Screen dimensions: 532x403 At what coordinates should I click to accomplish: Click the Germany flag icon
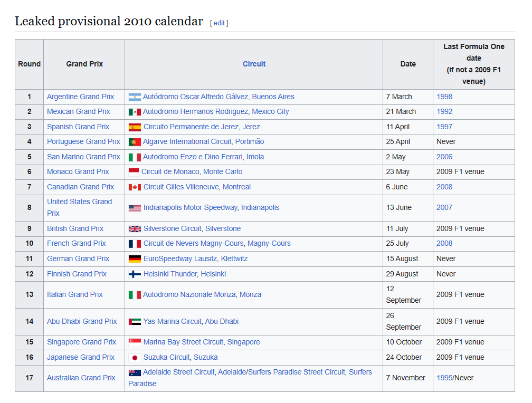click(135, 259)
